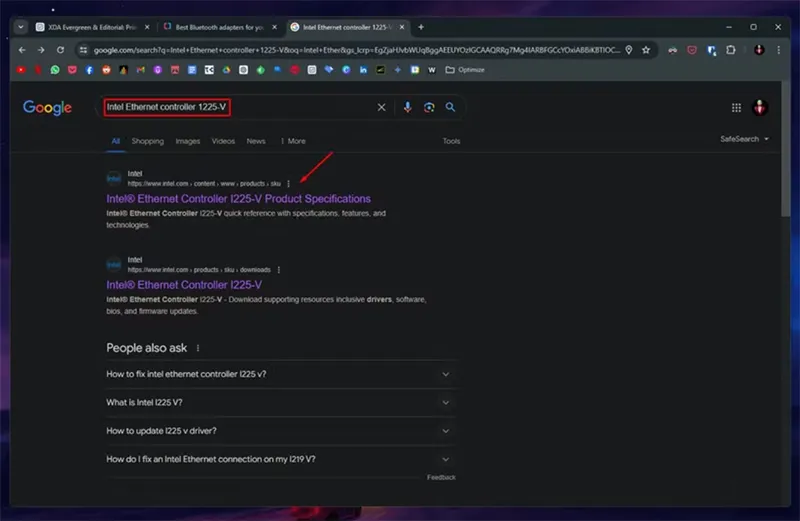Clear the search box with X
This screenshot has height=521, width=800.
(x=381, y=107)
